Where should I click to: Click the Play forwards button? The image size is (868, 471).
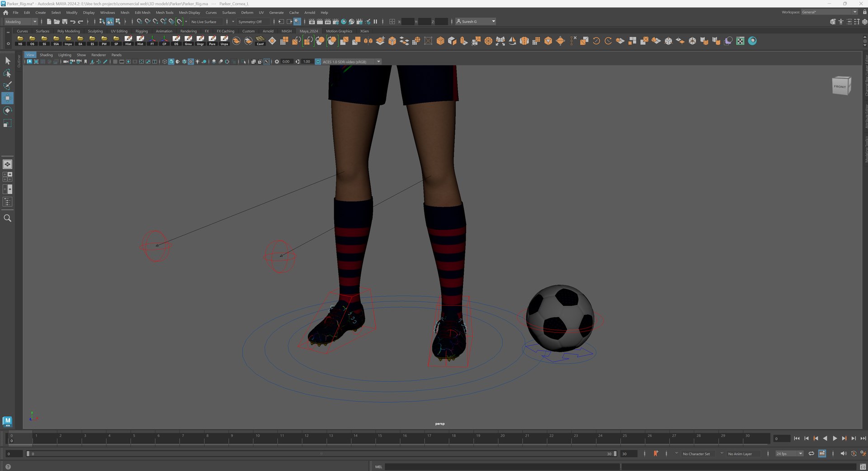[x=835, y=438]
